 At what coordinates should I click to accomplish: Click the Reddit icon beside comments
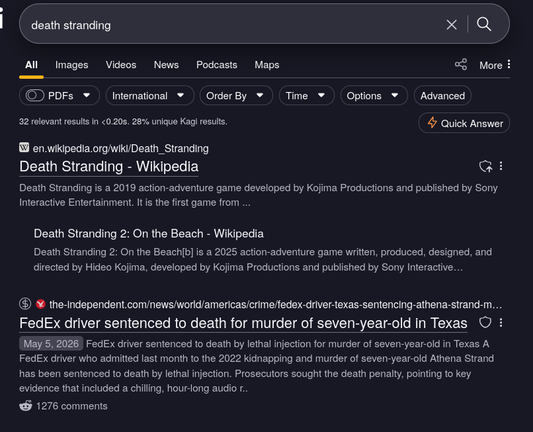click(25, 405)
